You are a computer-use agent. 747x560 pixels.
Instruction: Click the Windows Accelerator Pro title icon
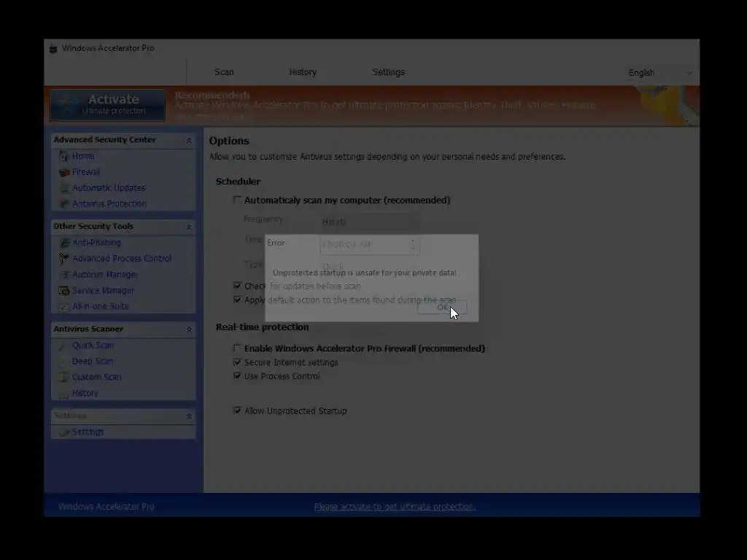[x=53, y=49]
